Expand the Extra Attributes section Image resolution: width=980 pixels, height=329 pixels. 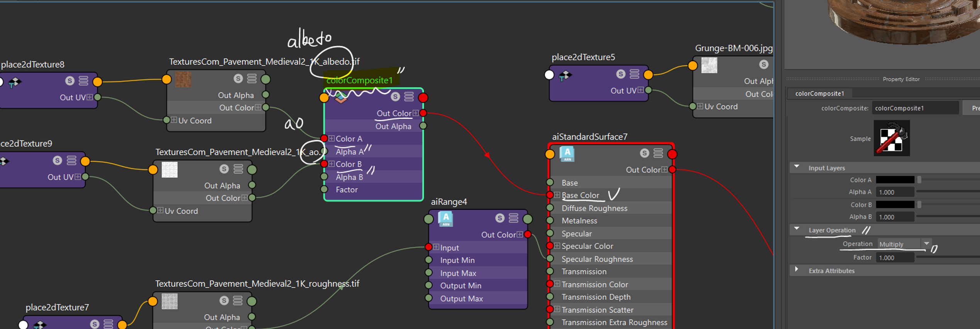point(797,270)
